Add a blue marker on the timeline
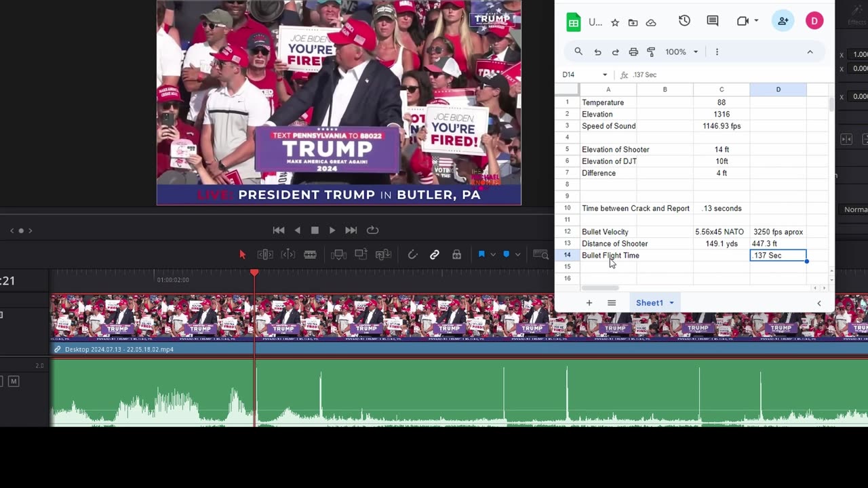868x488 pixels. 506,255
